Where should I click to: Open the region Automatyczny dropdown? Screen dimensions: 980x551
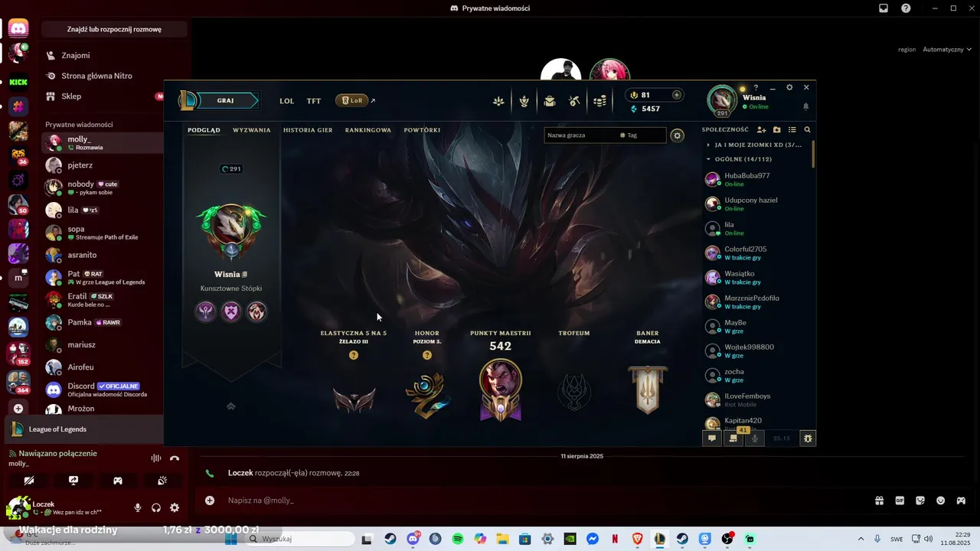946,49
